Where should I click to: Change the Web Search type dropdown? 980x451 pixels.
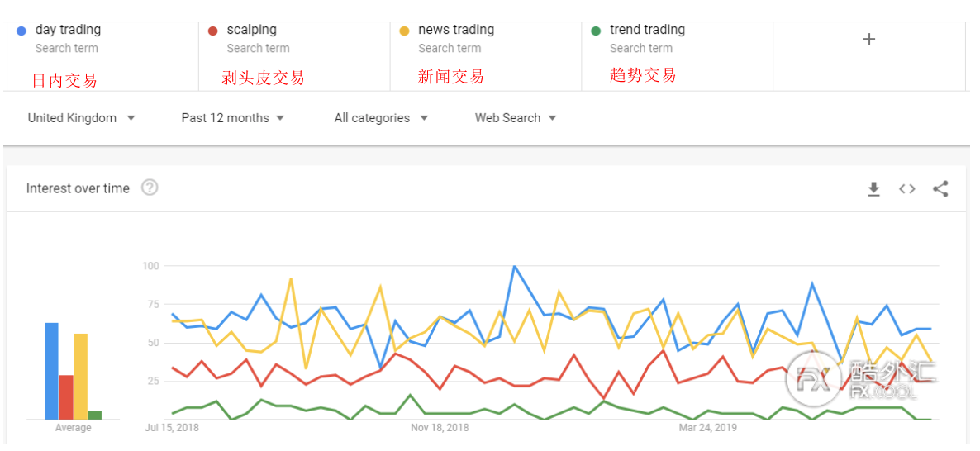pos(516,118)
